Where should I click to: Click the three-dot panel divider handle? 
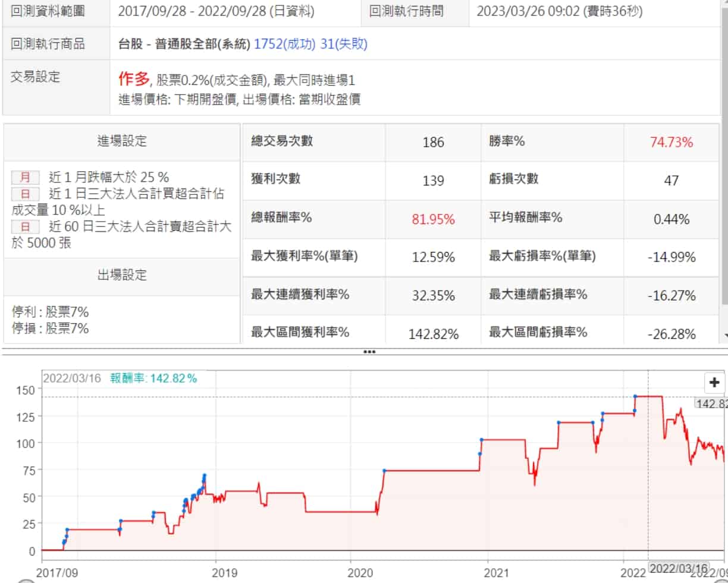[369, 352]
